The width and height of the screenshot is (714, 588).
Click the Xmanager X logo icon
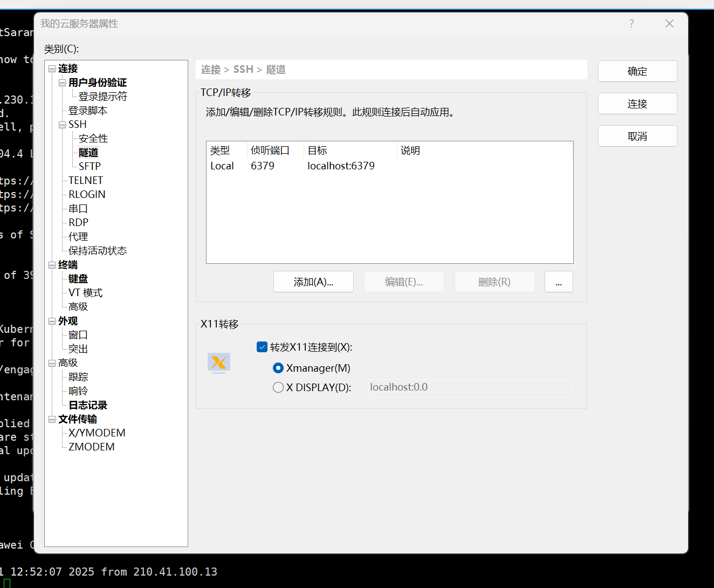click(x=219, y=363)
